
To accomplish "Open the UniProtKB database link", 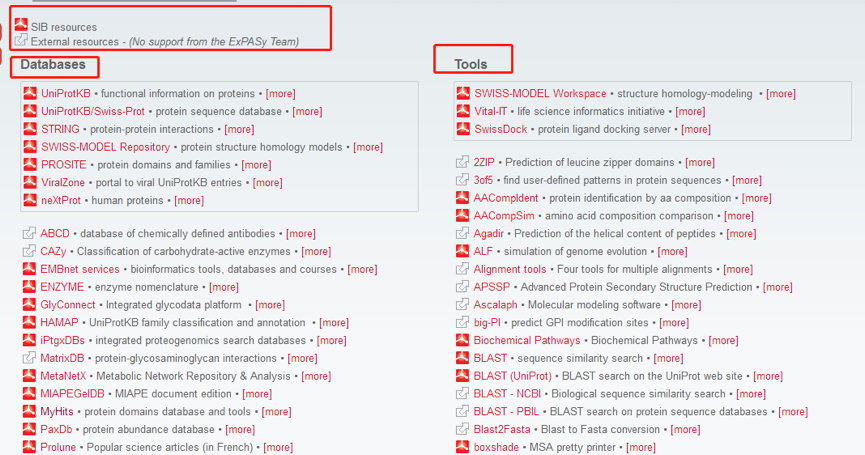I will pos(66,94).
